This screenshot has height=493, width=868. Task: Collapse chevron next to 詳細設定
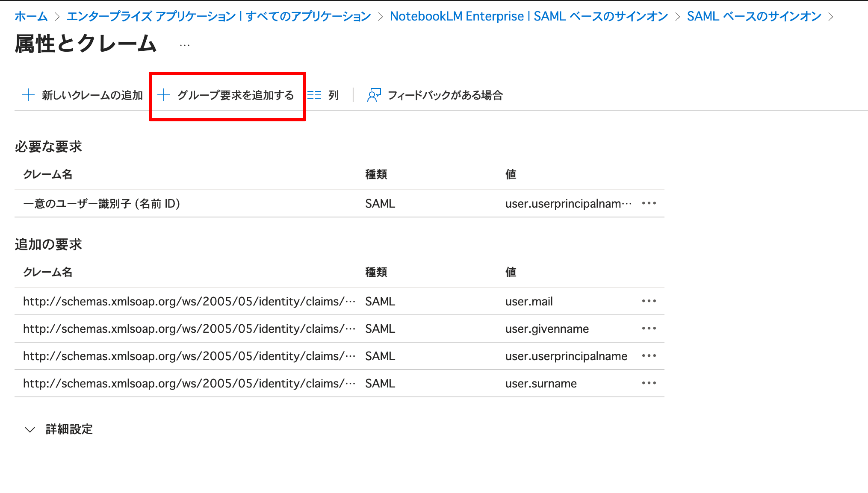(30, 429)
